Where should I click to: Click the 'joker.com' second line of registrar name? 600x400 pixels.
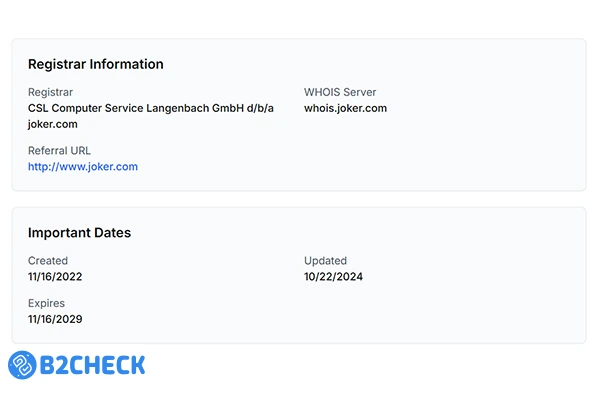click(x=53, y=124)
